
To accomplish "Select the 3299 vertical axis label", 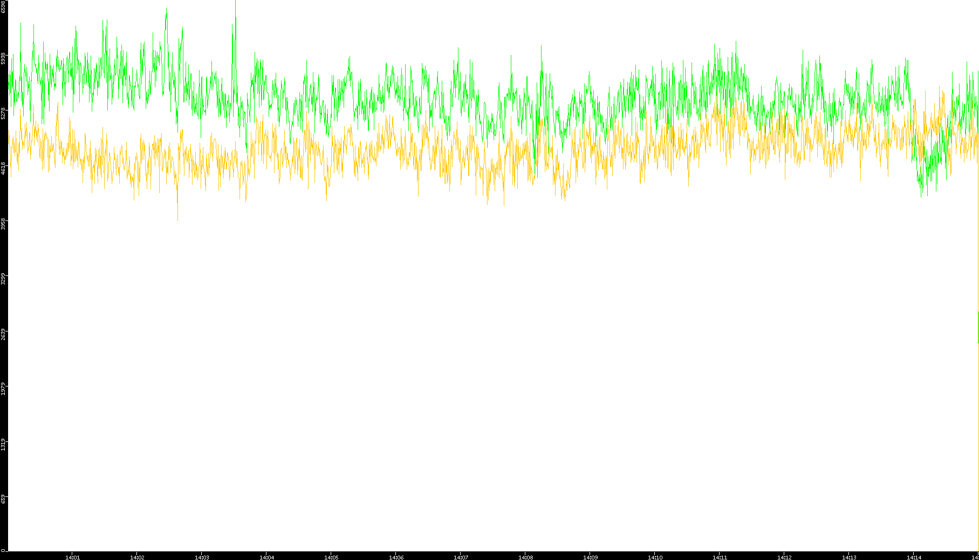I will click(x=3, y=279).
